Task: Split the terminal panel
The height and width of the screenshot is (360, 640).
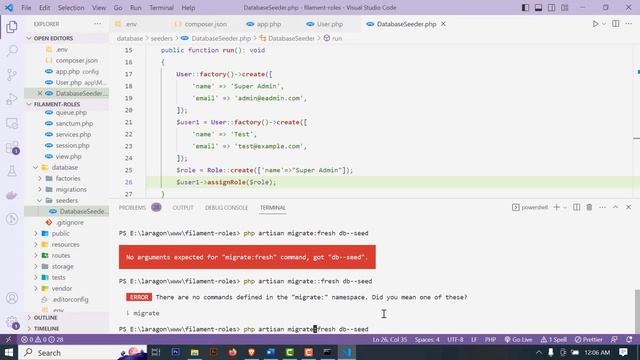Action: pyautogui.click(x=576, y=207)
